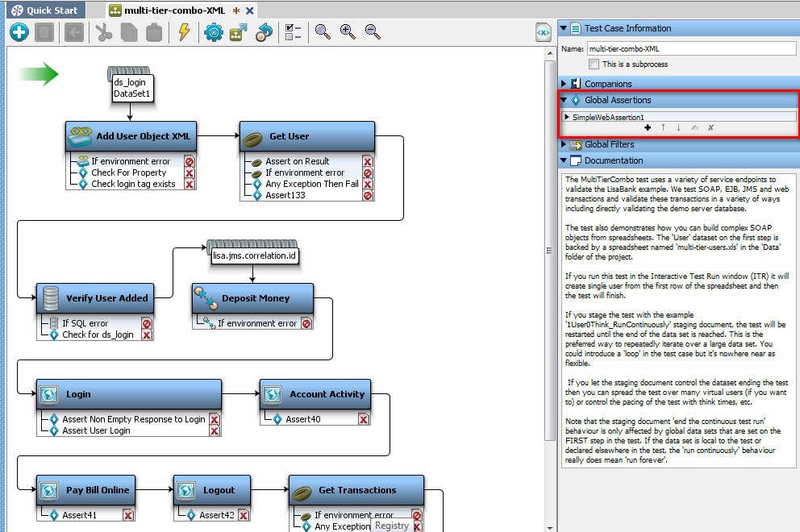Click the XML view icon at toolbar right
Screen dimensions: 800x532
click(x=544, y=32)
